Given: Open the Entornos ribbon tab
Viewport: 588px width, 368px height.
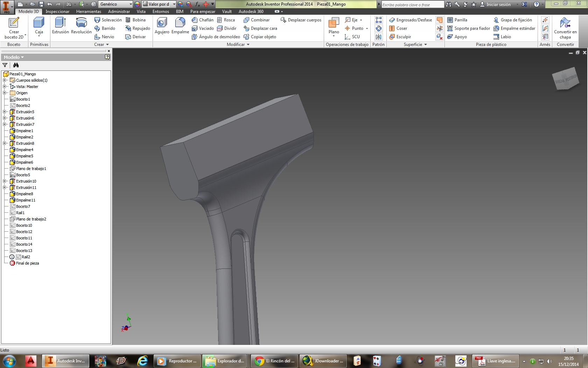Looking at the screenshot, I should (x=161, y=12).
